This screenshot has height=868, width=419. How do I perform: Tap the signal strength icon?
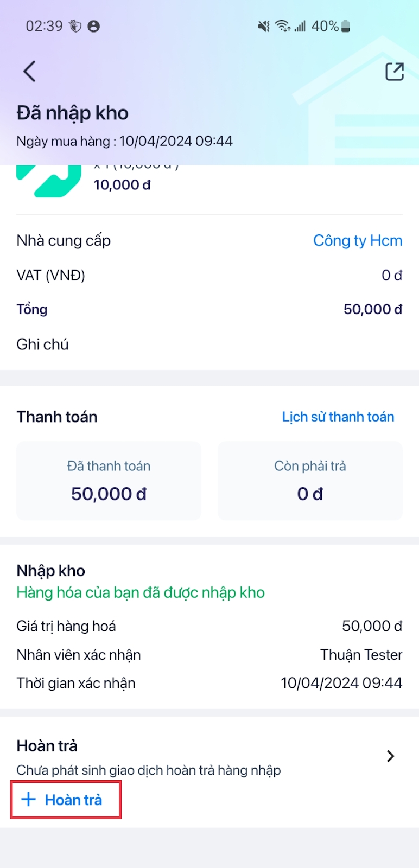click(300, 26)
